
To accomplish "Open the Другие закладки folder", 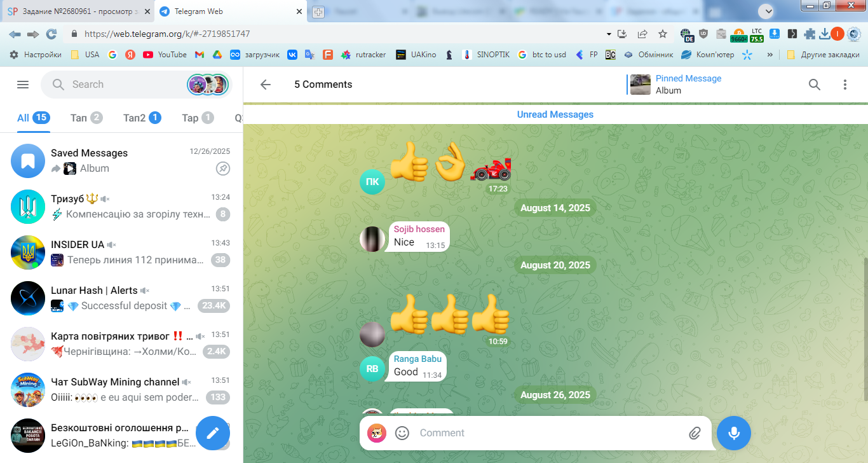I will 823,55.
